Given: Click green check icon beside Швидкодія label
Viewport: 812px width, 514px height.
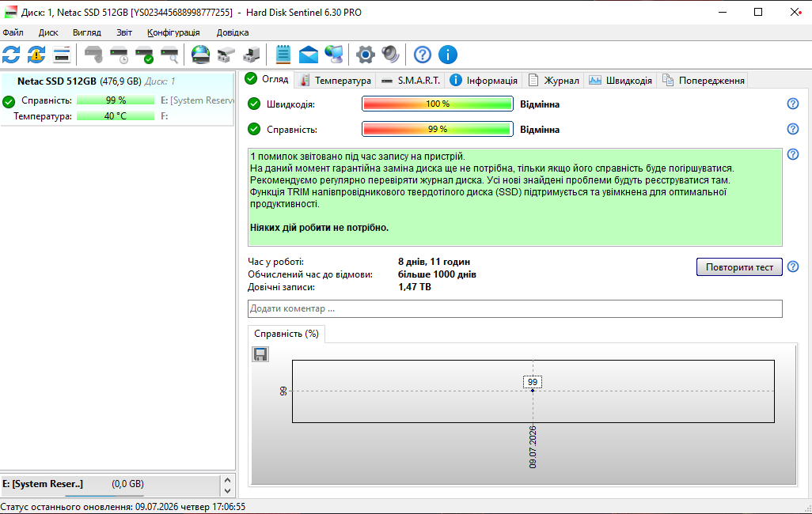Looking at the screenshot, I should [x=254, y=104].
